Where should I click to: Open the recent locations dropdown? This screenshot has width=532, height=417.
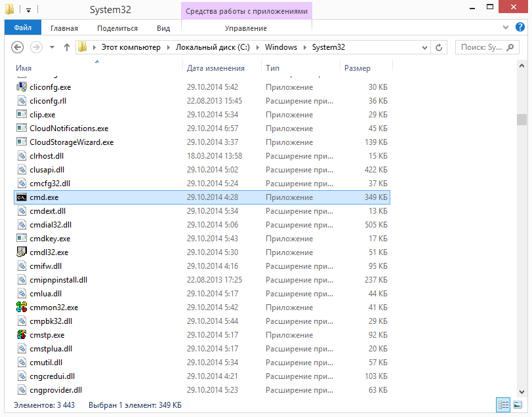tap(52, 47)
